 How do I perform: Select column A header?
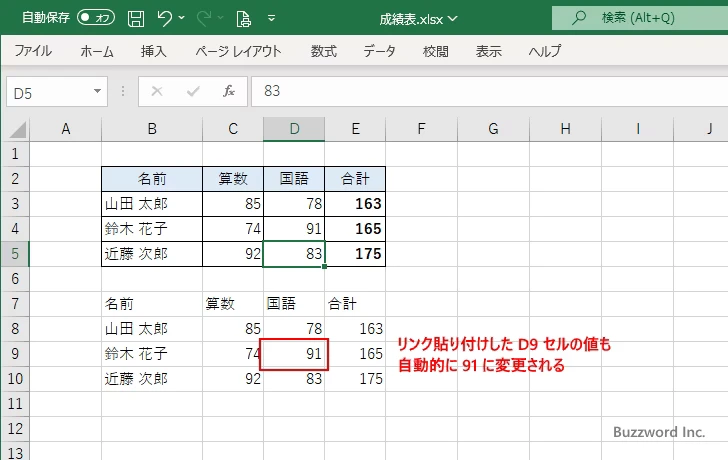point(65,129)
